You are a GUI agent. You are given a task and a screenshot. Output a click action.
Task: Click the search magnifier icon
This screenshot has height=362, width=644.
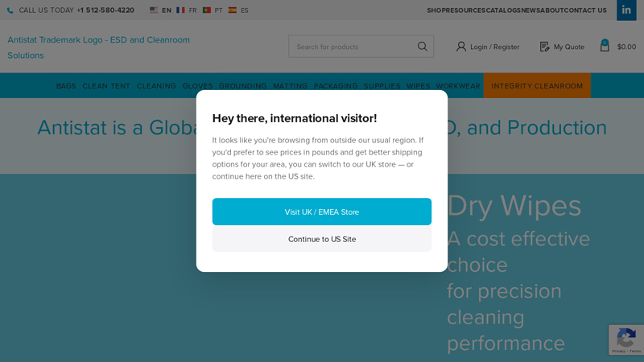pos(422,47)
